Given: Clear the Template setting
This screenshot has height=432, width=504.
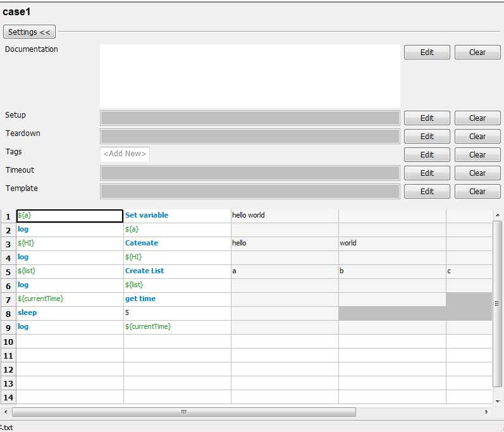Looking at the screenshot, I should pos(477,191).
